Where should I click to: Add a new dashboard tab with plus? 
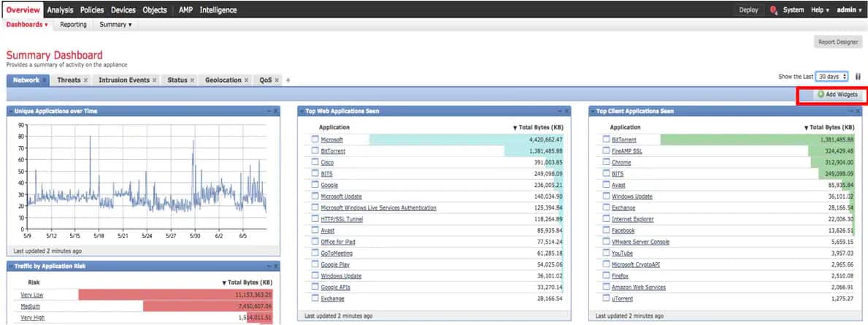pyautogui.click(x=288, y=80)
